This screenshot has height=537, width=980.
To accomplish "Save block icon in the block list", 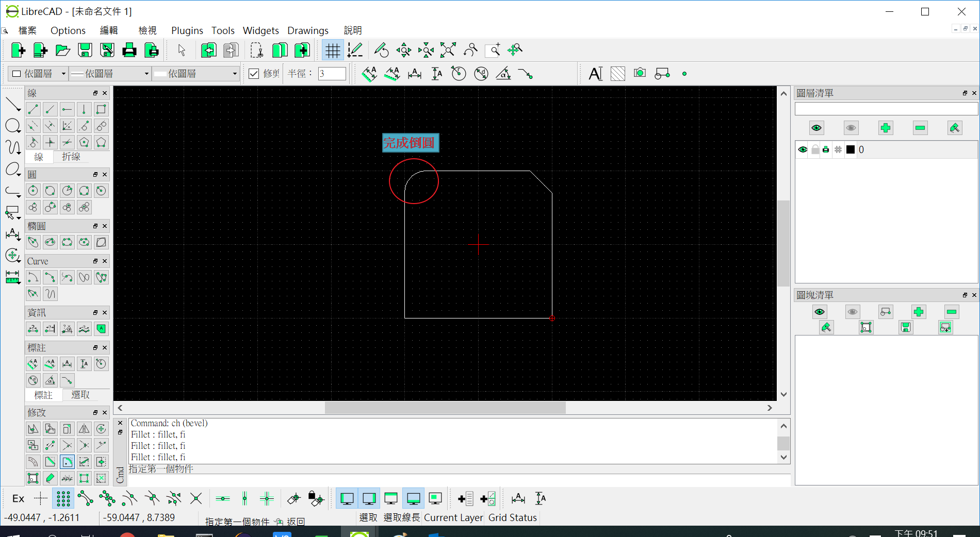I will 906,327.
